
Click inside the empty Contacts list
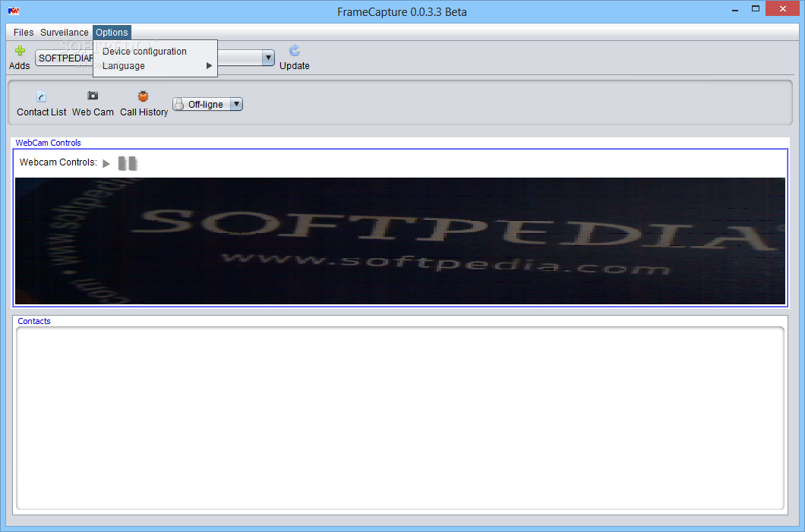tap(400, 418)
